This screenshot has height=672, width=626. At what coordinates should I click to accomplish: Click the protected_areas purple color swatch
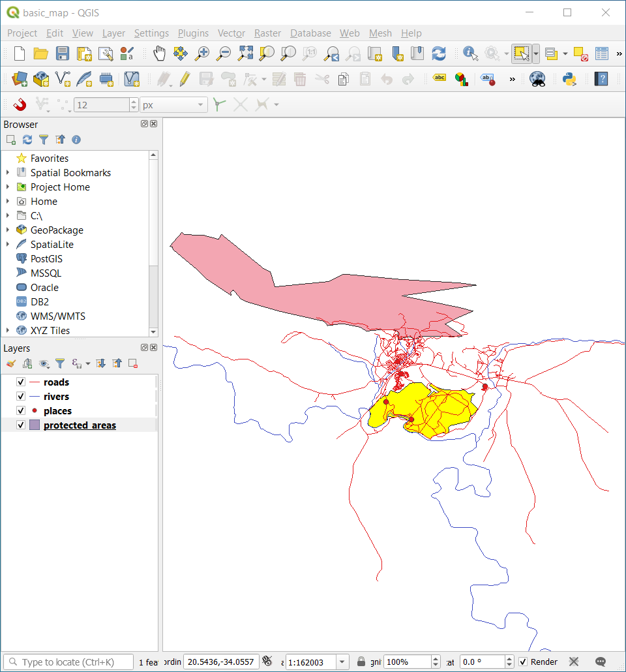[x=35, y=425]
